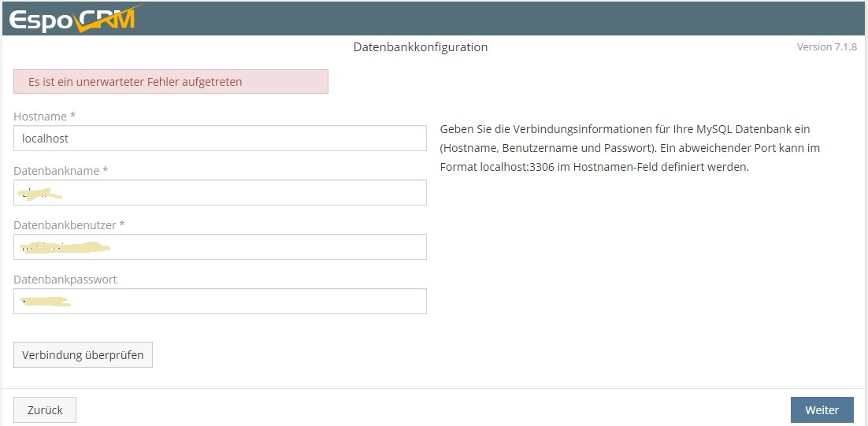868x426 pixels.
Task: Click the Version 7.1.8 label
Action: (826, 47)
